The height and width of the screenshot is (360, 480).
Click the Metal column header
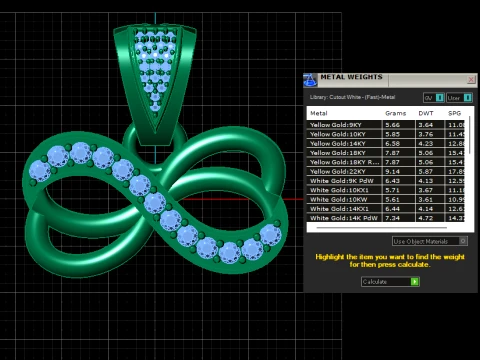[x=319, y=113]
